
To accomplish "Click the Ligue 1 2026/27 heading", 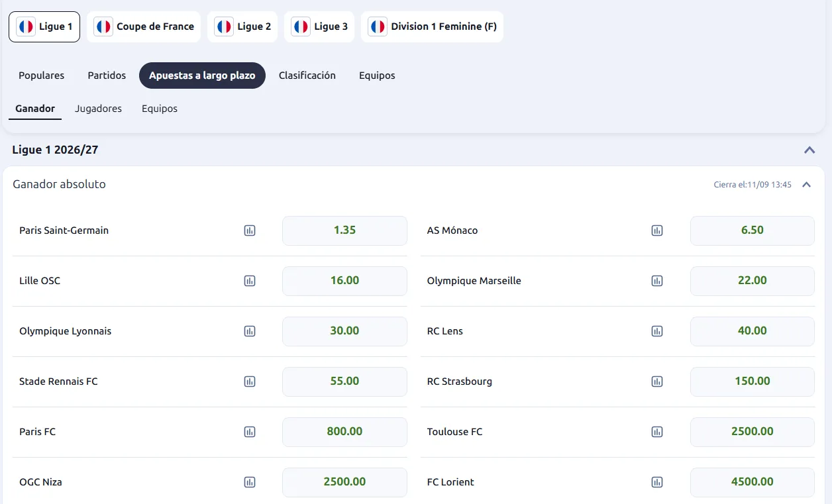I will click(55, 150).
